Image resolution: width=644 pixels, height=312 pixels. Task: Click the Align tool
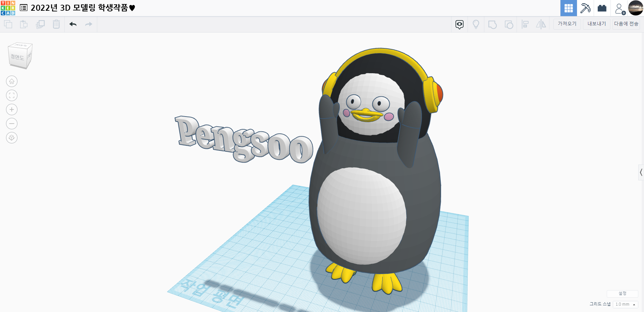click(x=525, y=24)
